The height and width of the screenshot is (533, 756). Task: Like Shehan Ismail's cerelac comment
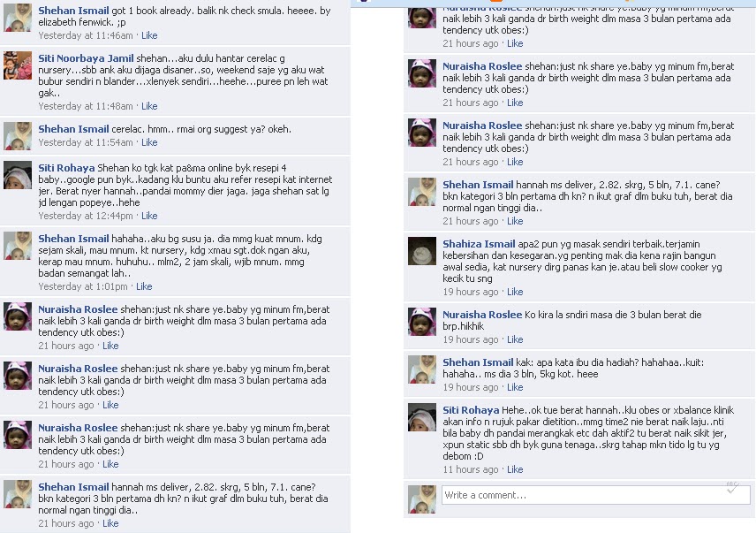click(149, 142)
